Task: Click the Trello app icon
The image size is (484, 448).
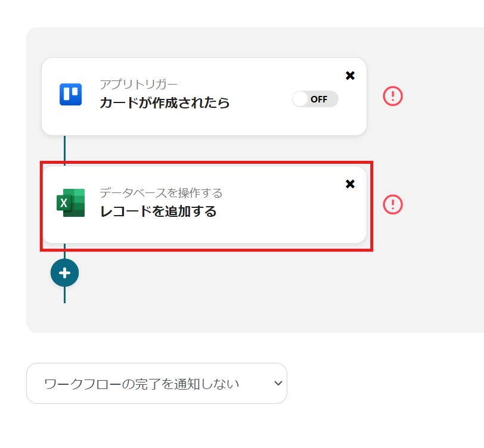Action: 70,95
